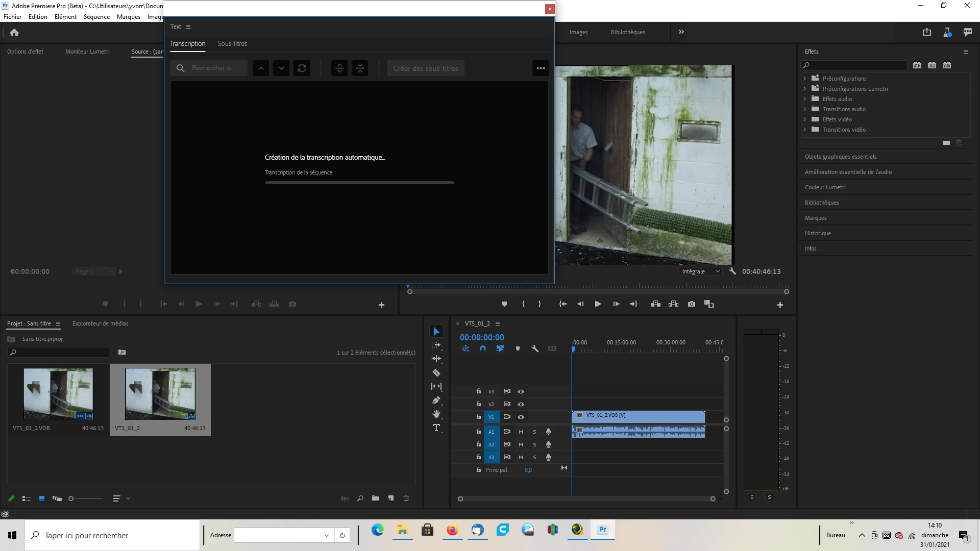
Task: Toggle lock on the V2 track
Action: tap(478, 404)
